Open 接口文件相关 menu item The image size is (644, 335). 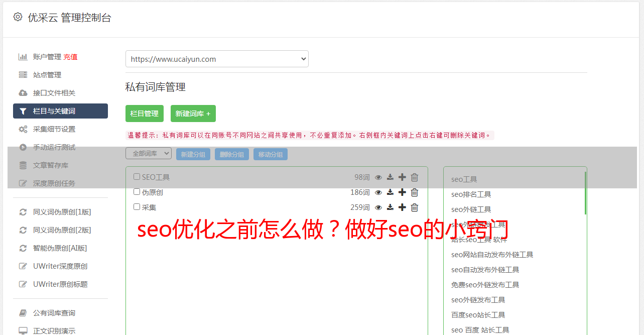click(54, 93)
